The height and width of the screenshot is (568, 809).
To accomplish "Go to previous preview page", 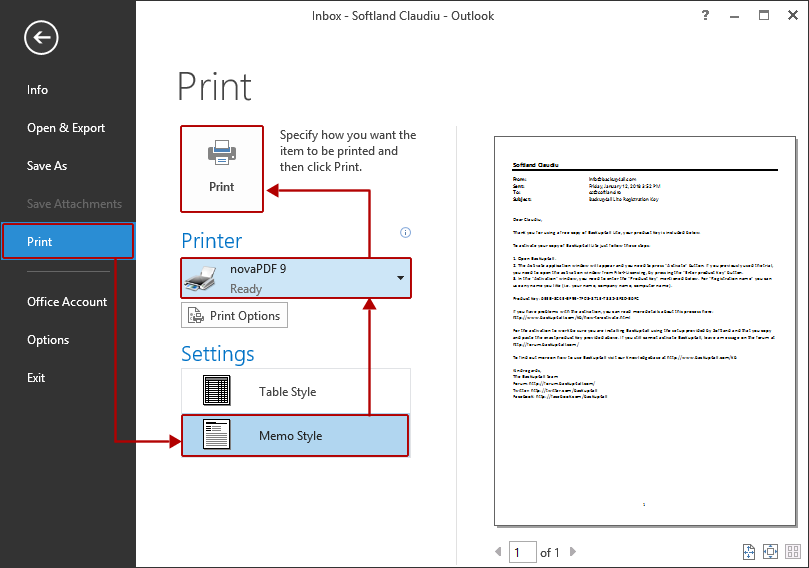I will click(498, 551).
